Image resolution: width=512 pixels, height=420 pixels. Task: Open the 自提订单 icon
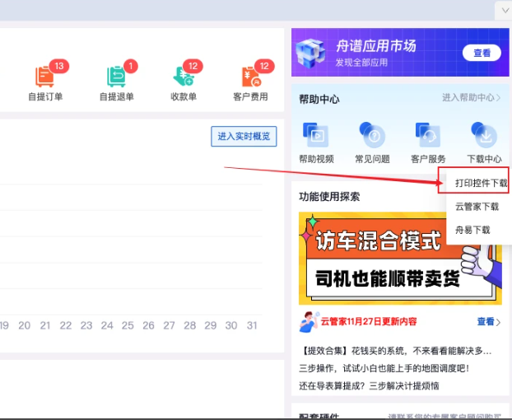pyautogui.click(x=45, y=77)
